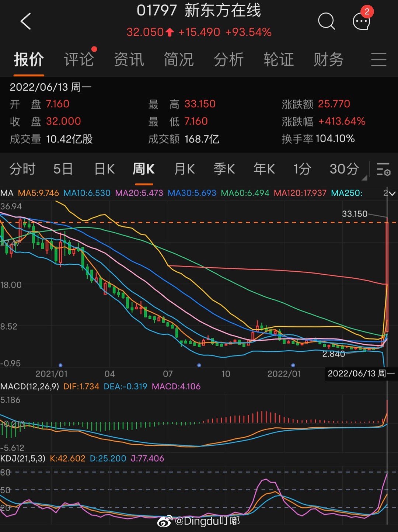The image size is (398, 532).
Task: Tap the blue event dot near 2022/01
Action: [x=293, y=365]
